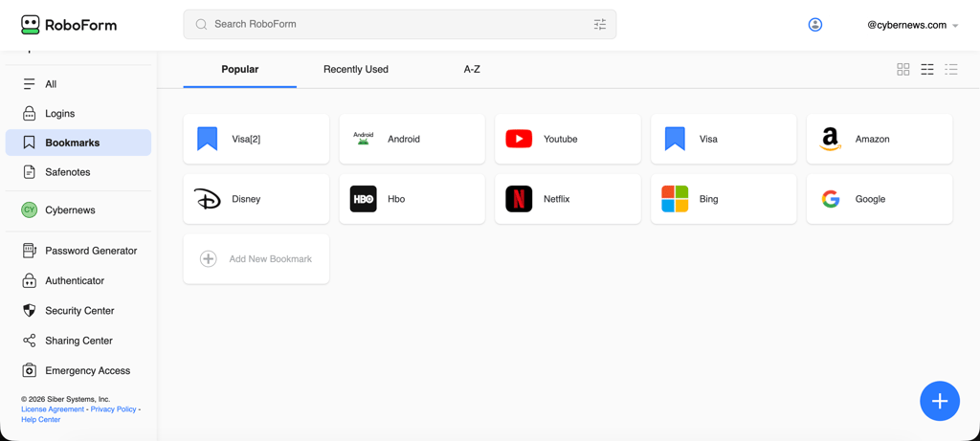Click the Google G logo icon

coord(831,199)
